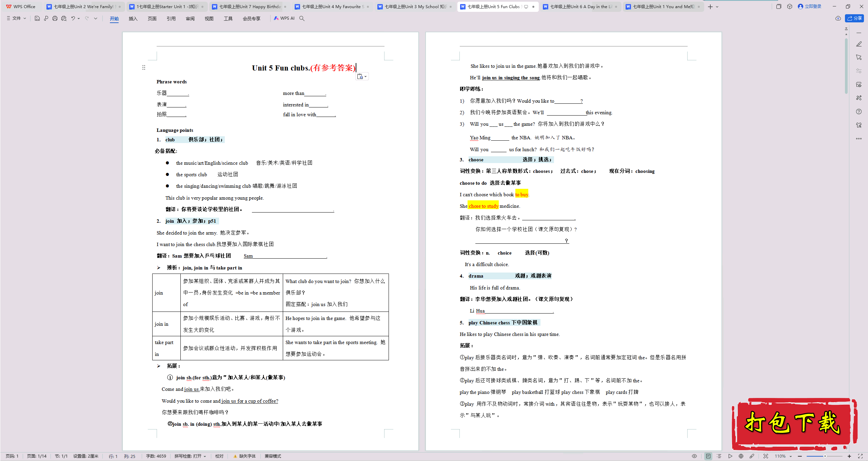Toggle eye protection mode in status bar
This screenshot has height=461, width=868.
pyautogui.click(x=694, y=456)
